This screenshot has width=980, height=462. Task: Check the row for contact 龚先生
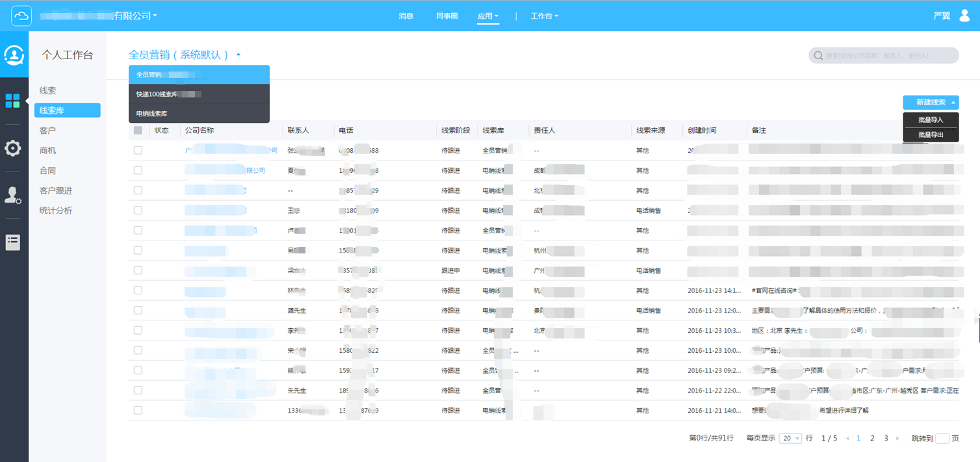138,311
